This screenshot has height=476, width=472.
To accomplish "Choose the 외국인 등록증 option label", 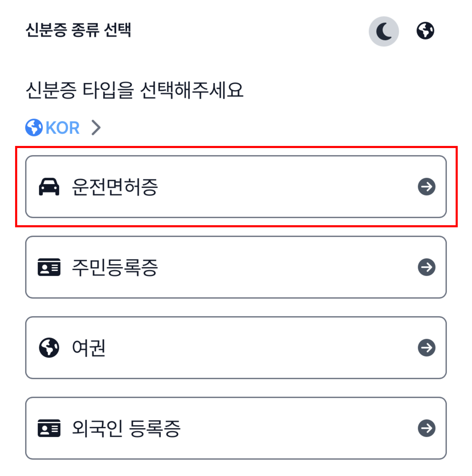I will [x=126, y=428].
